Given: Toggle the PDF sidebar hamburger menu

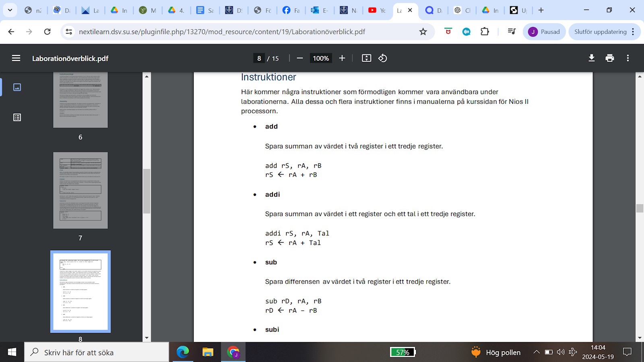Looking at the screenshot, I should click(16, 58).
